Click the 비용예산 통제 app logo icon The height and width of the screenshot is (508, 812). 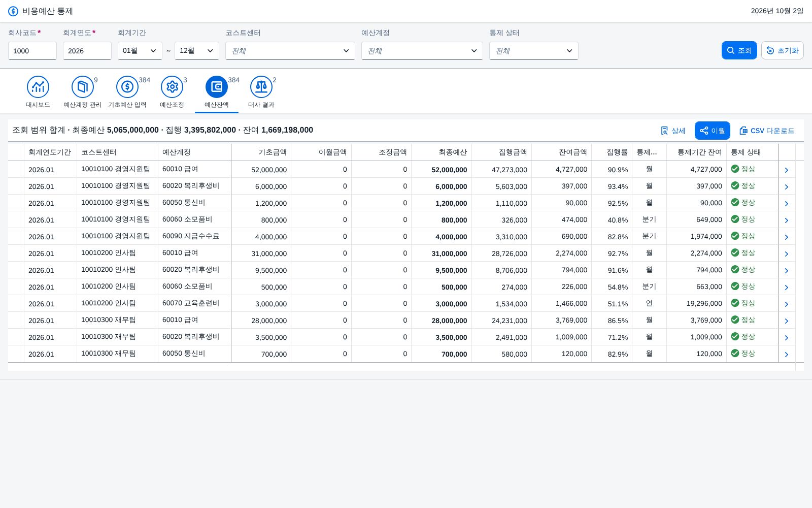pyautogui.click(x=13, y=11)
